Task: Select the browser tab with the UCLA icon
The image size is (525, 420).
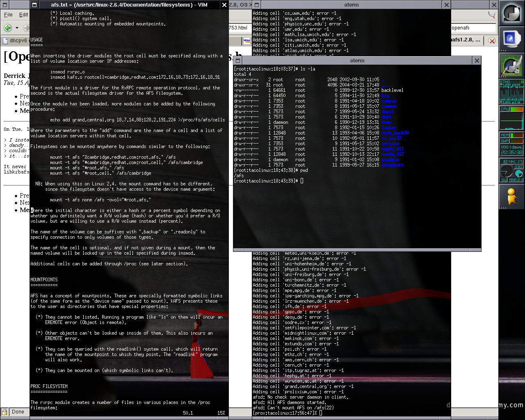Action: tap(247, 41)
